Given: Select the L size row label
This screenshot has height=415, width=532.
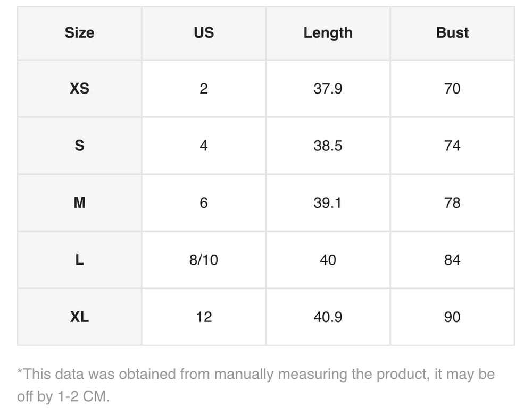Looking at the screenshot, I should click(x=79, y=260).
